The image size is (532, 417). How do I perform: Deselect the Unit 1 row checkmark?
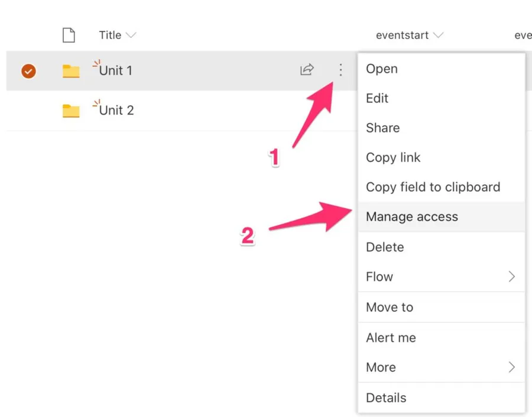pyautogui.click(x=28, y=72)
